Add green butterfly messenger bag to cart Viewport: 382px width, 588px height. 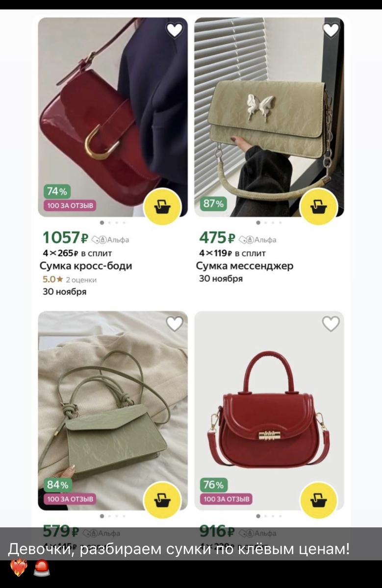click(x=318, y=207)
